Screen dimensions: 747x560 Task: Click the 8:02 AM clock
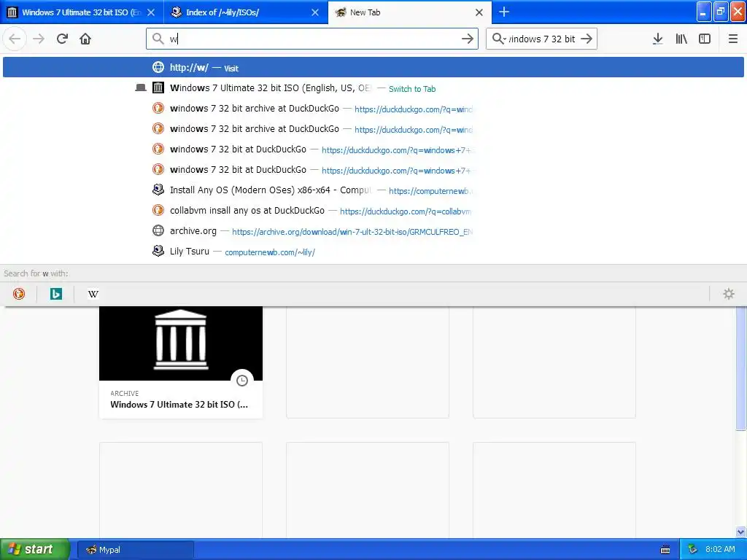click(720, 550)
